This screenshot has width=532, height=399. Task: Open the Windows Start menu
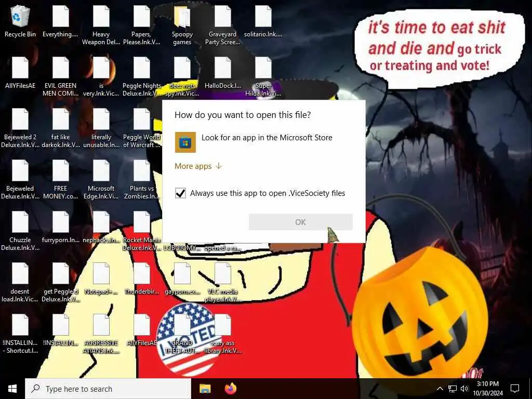point(12,389)
